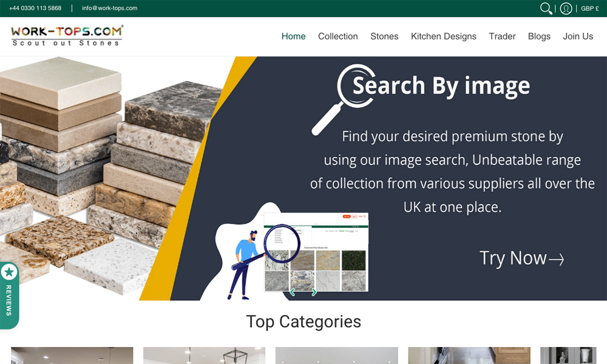Advance to next banner slide arrow
The image size is (607, 364).
314,292
